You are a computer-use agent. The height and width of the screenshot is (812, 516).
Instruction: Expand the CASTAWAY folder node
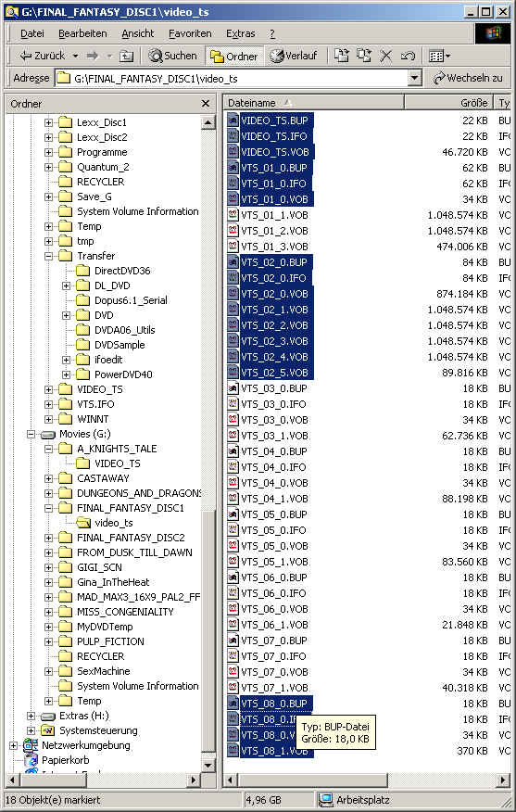[49, 478]
